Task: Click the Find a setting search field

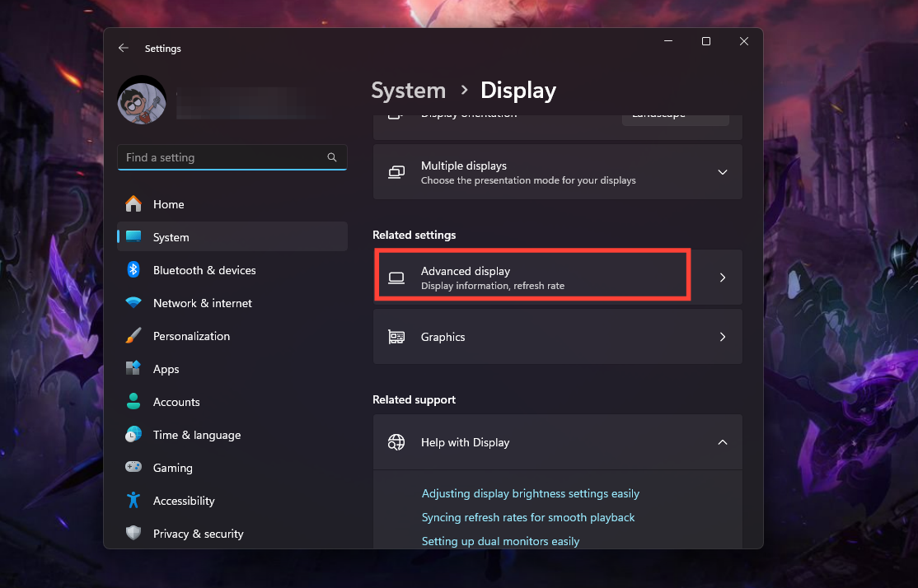Action: [232, 157]
